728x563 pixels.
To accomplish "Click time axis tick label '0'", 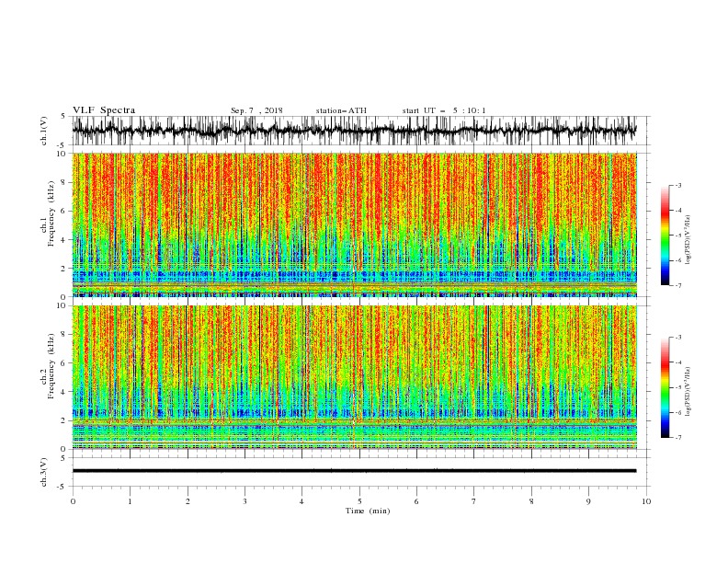I will (73, 501).
